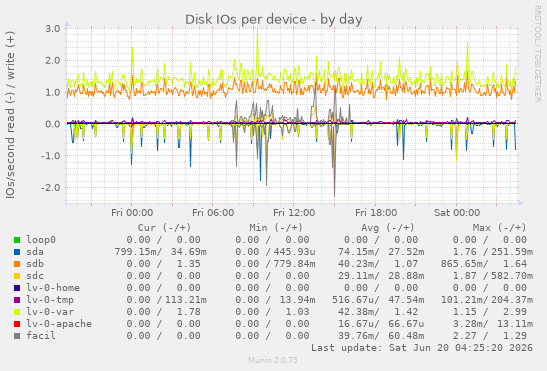Click the Avg (-/+) column header

pyautogui.click(x=388, y=228)
